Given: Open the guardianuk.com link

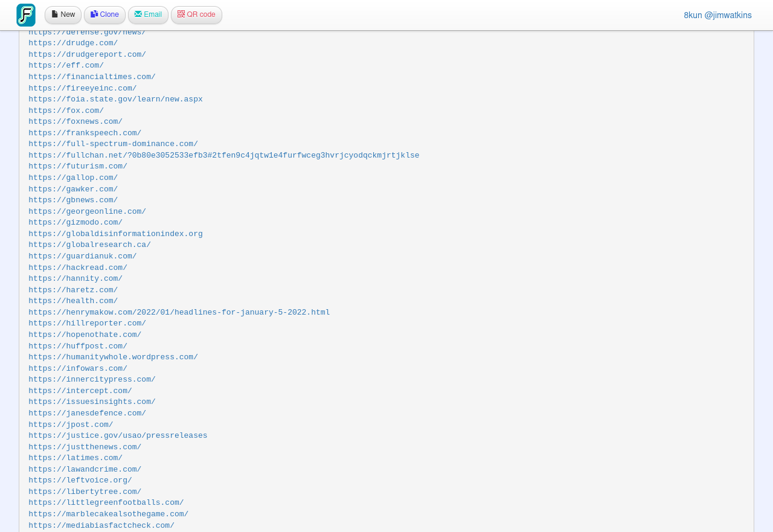Looking at the screenshot, I should pos(82,257).
